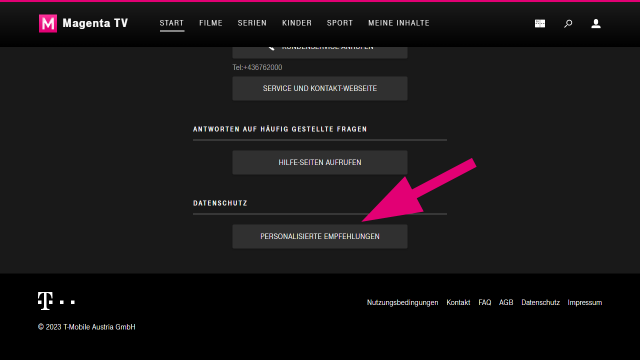Open Nutzungsbedingungen footer link
The width and height of the screenshot is (640, 360).
(x=402, y=302)
